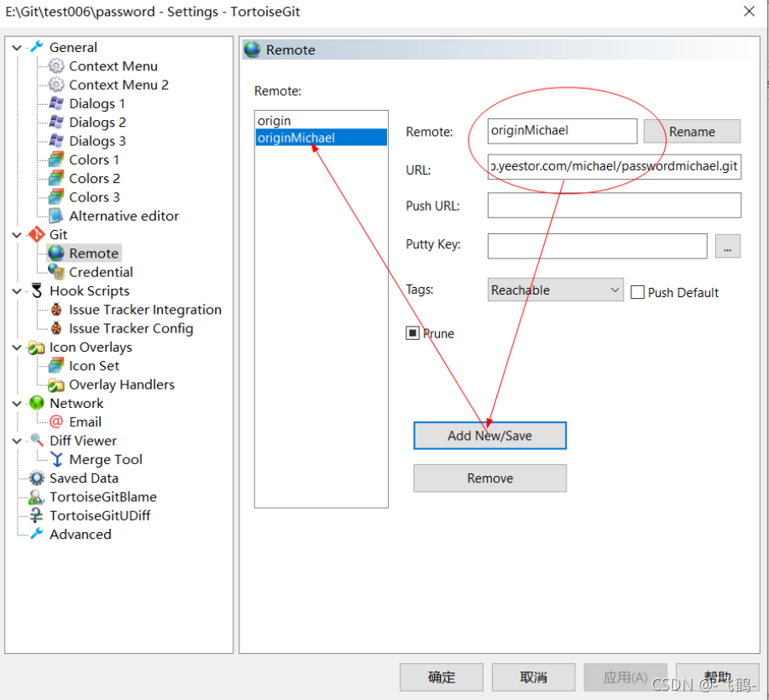This screenshot has height=700, width=769.
Task: Click the Colors 3 icon
Action: (56, 196)
